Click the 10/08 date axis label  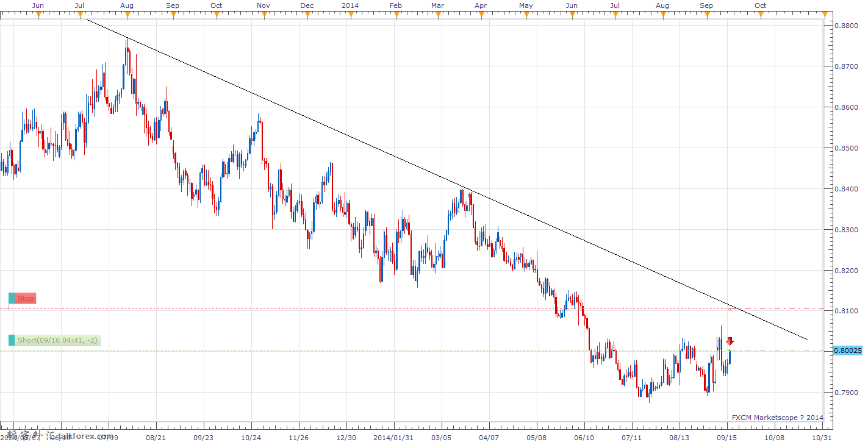click(774, 437)
